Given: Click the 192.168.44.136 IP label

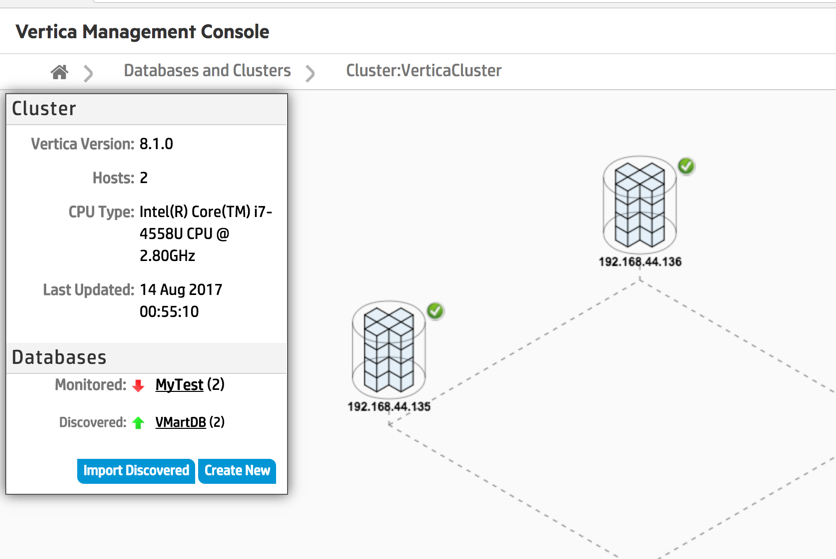Looking at the screenshot, I should tap(640, 262).
